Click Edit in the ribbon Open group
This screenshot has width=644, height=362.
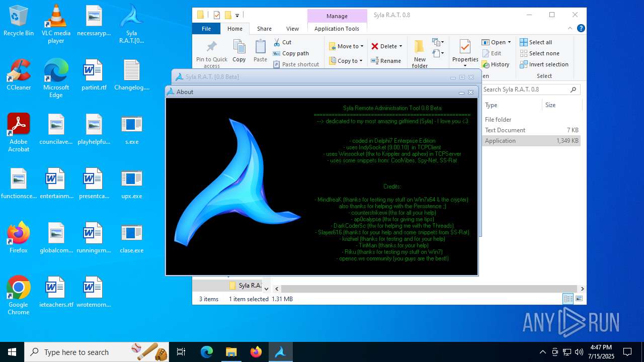pos(492,53)
